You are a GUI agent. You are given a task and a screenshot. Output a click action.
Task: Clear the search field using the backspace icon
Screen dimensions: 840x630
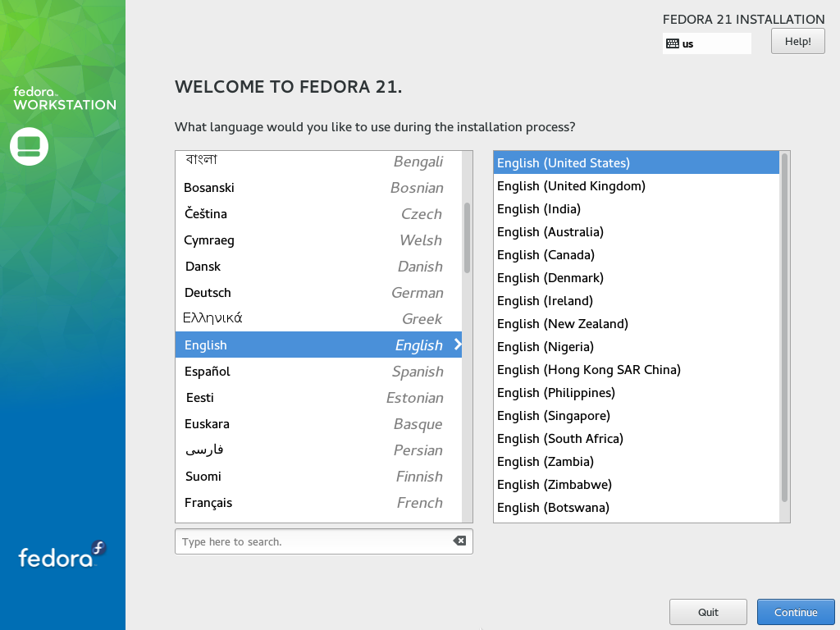tap(460, 541)
